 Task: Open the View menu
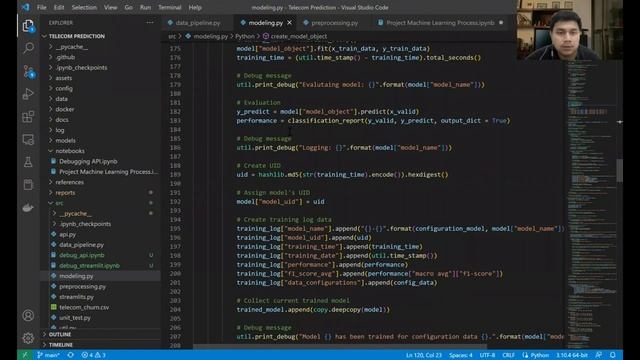110,7
